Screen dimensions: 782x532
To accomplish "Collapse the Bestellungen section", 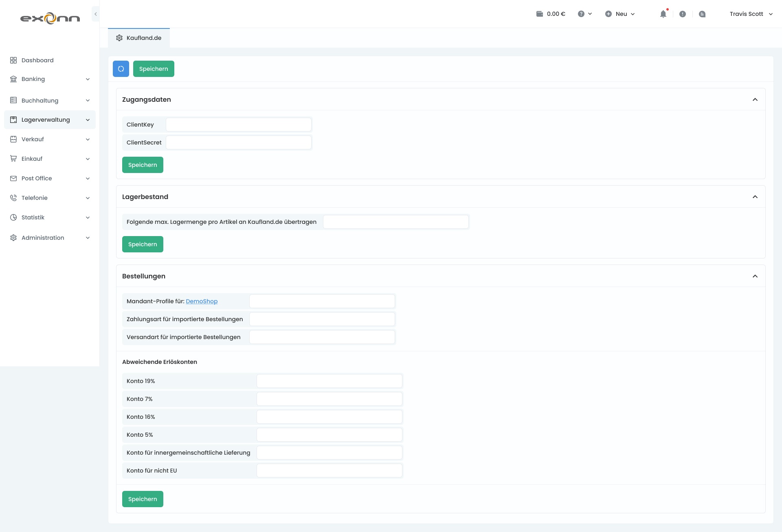I will tap(755, 276).
